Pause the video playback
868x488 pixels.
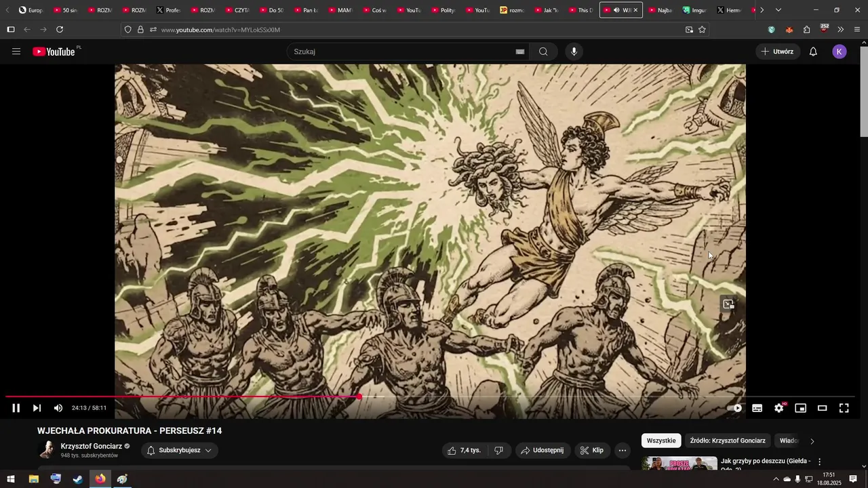point(16,408)
